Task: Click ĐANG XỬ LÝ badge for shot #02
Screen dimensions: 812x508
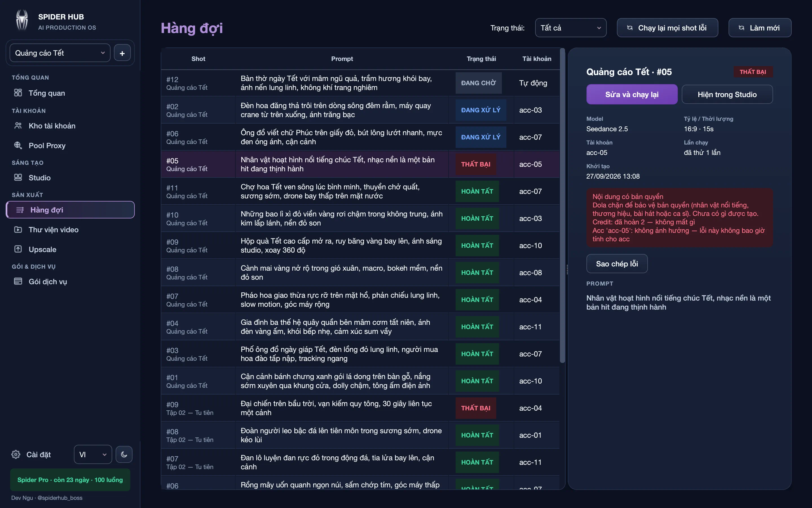Action: (x=480, y=110)
